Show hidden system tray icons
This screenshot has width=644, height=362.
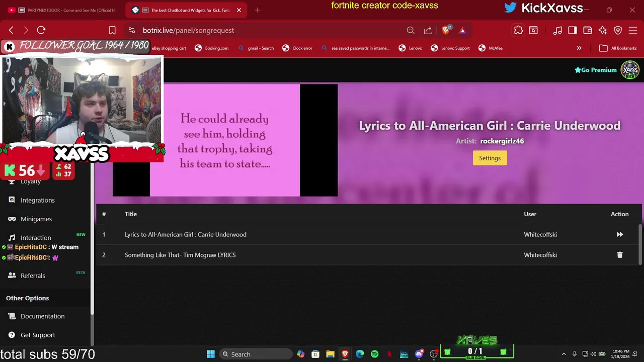[563, 354]
